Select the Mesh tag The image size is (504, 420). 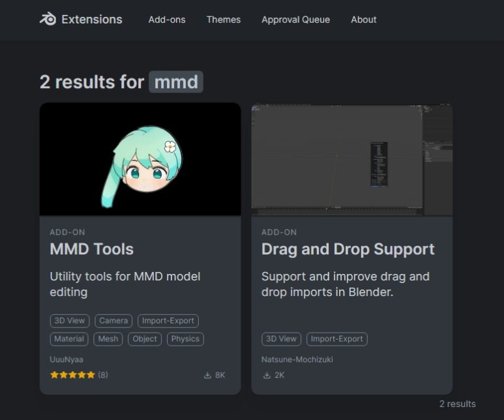click(x=108, y=339)
